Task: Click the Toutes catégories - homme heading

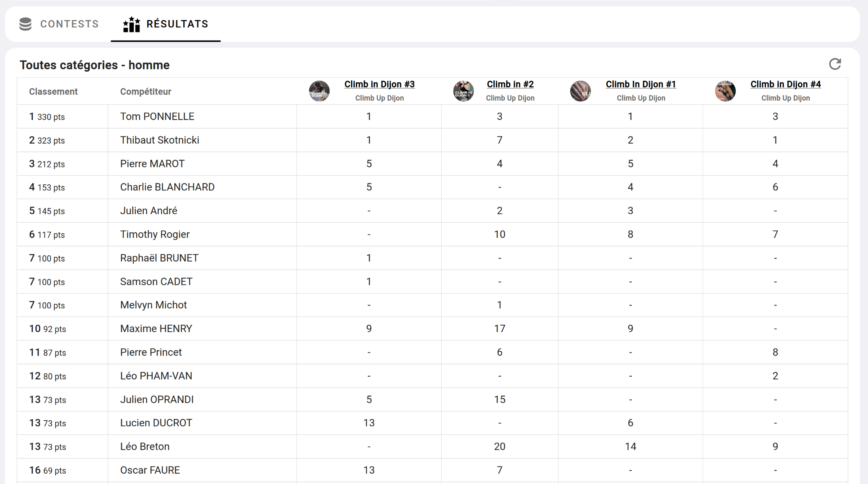Action: 95,65
